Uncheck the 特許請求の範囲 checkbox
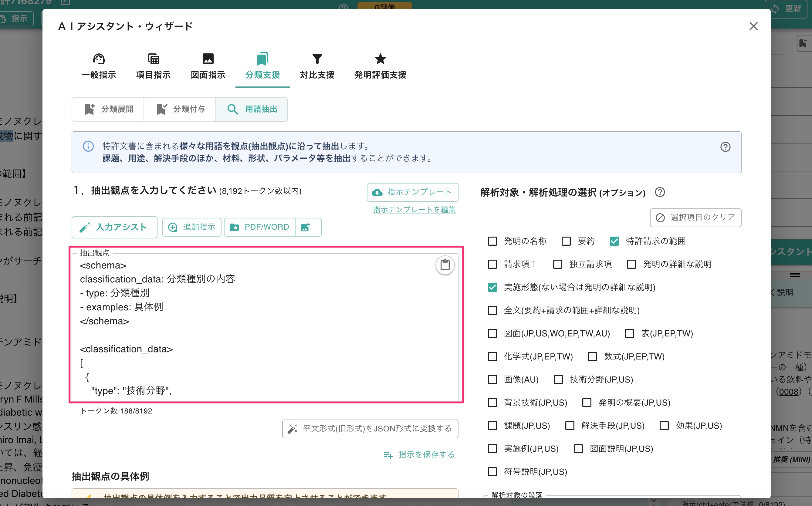 [614, 241]
